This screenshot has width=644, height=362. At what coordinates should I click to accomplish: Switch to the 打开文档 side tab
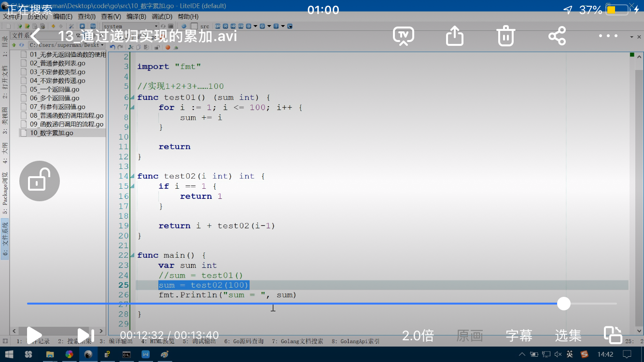pos(5,83)
